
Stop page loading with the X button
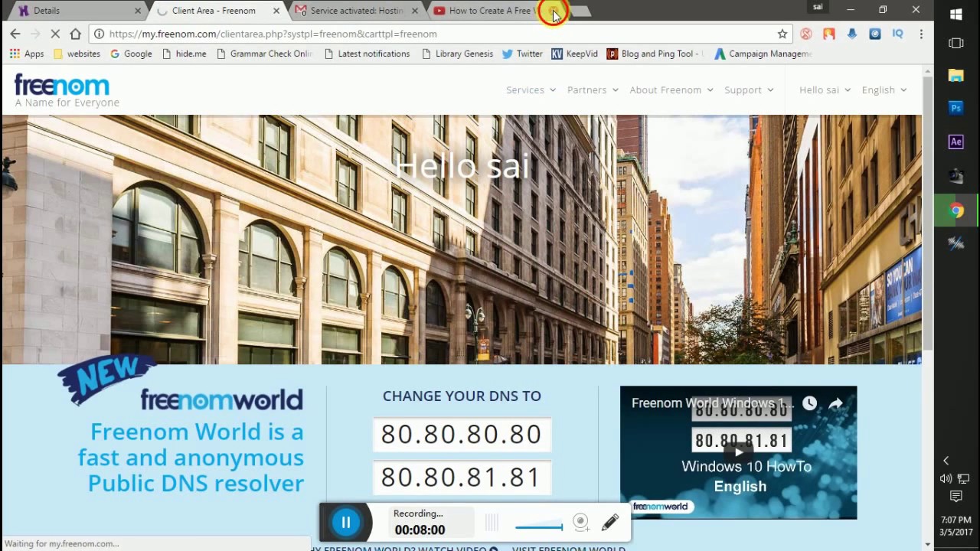point(55,34)
